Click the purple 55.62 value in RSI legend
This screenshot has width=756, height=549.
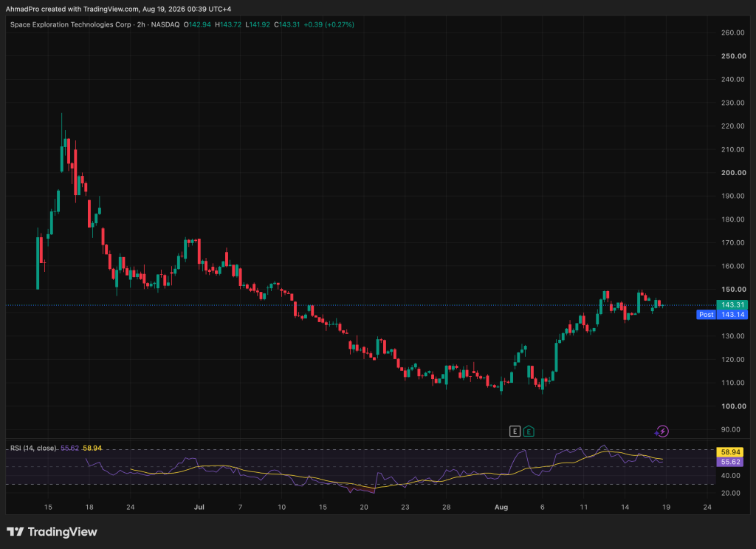click(70, 449)
